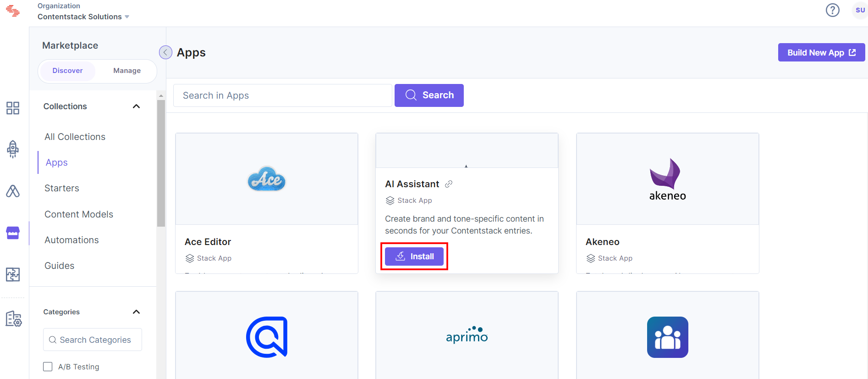The width and height of the screenshot is (868, 379).
Task: Click the magnifier icon in the Search button
Action: [411, 95]
